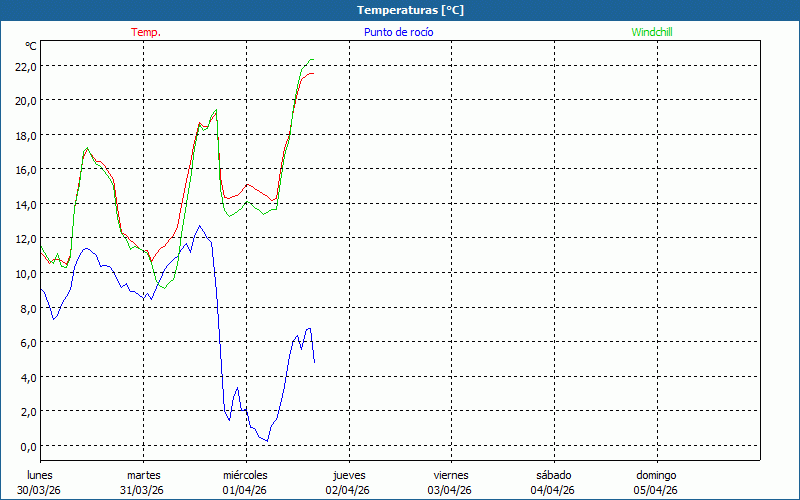Click the °C unit label above the axis
The height and width of the screenshot is (500, 800).
pyautogui.click(x=31, y=46)
